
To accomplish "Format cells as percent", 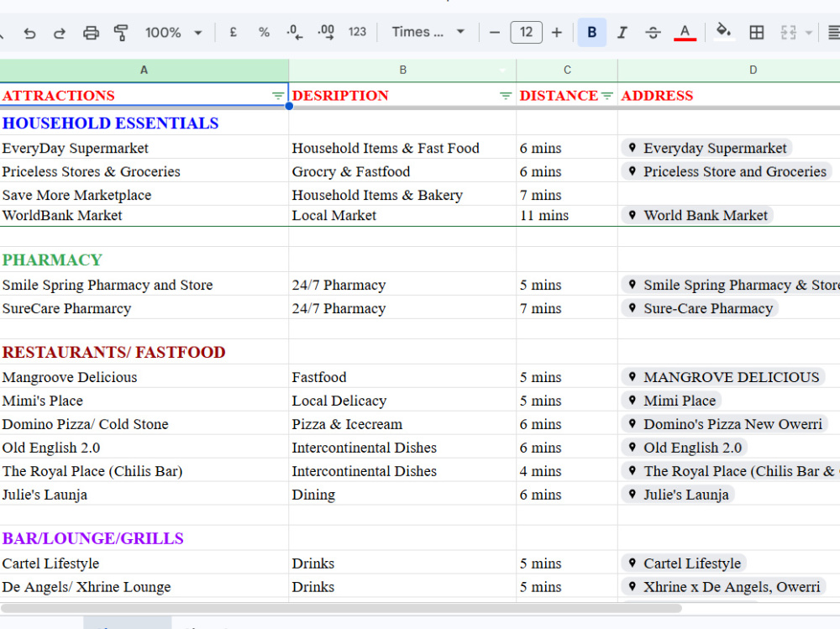I will coord(264,33).
